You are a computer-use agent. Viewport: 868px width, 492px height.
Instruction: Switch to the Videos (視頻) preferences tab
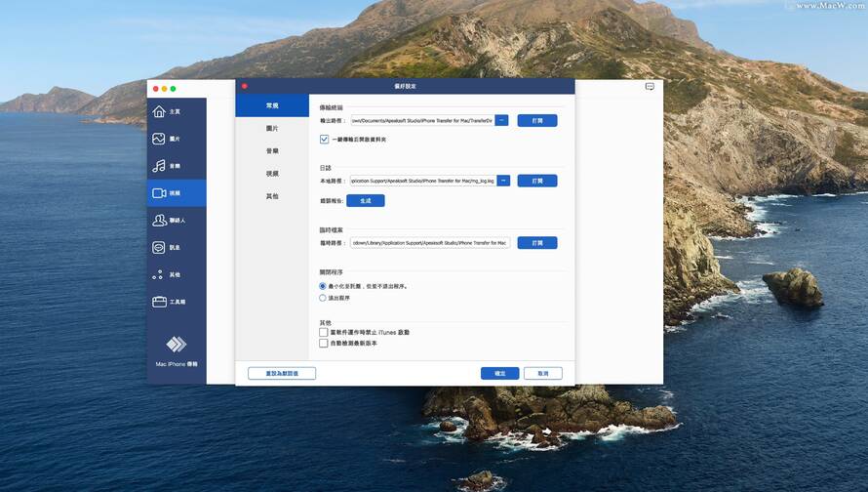pyautogui.click(x=272, y=174)
